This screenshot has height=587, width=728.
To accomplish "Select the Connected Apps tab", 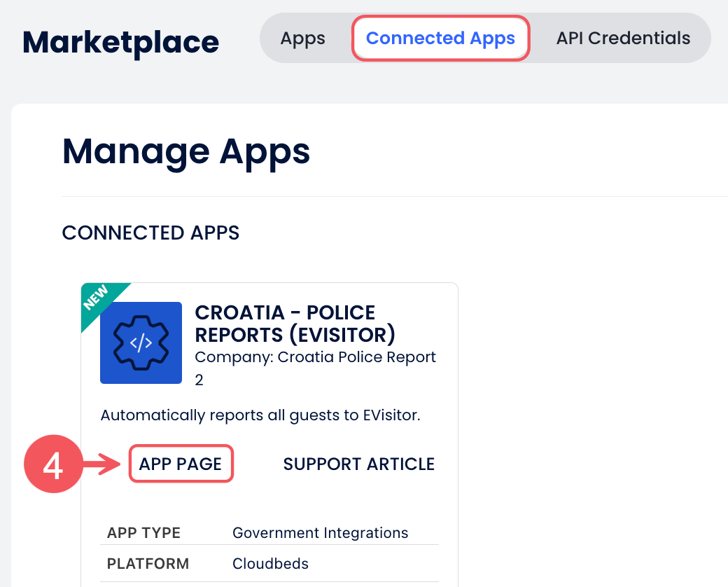I will click(440, 38).
